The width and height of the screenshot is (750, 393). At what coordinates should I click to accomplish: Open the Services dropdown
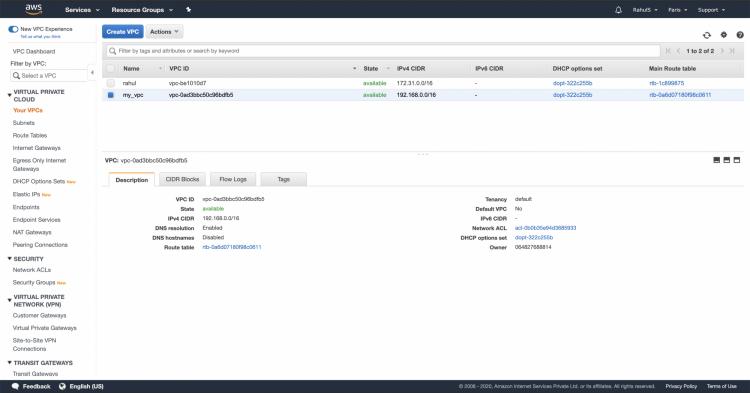coord(82,10)
